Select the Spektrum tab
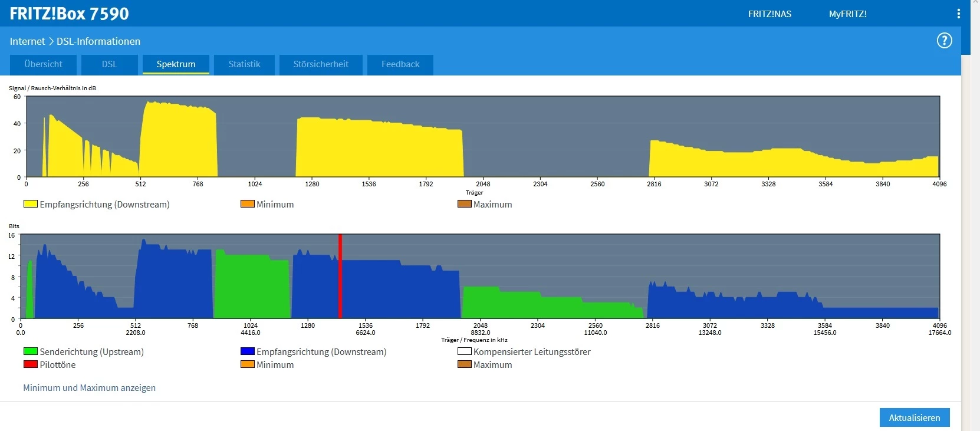The image size is (980, 431). coord(176,64)
